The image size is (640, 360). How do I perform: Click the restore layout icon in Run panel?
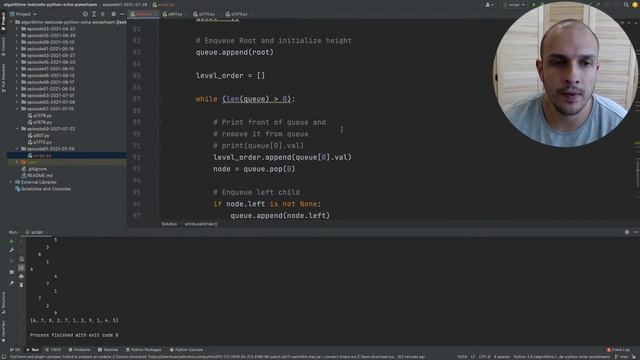pos(11,272)
